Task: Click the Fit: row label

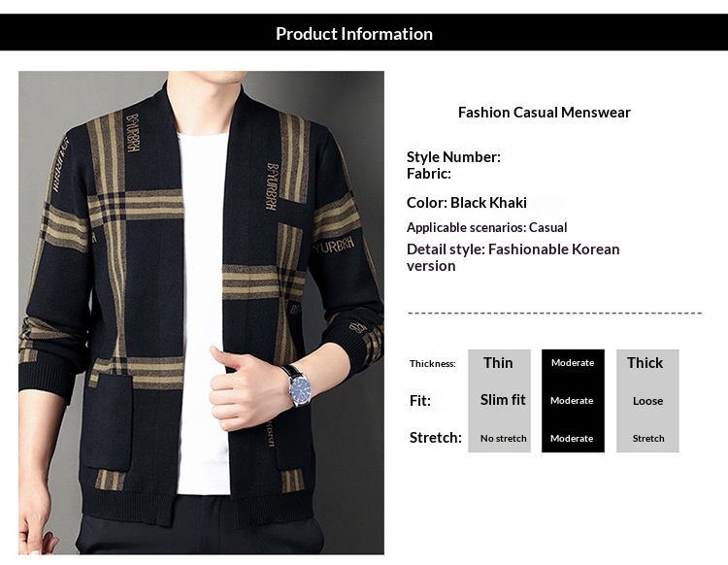Action: 419,400
